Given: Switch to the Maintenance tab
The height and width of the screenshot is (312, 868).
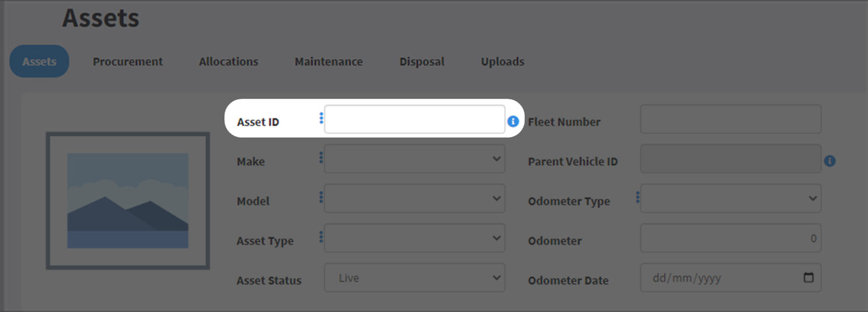Looking at the screenshot, I should coord(329,61).
